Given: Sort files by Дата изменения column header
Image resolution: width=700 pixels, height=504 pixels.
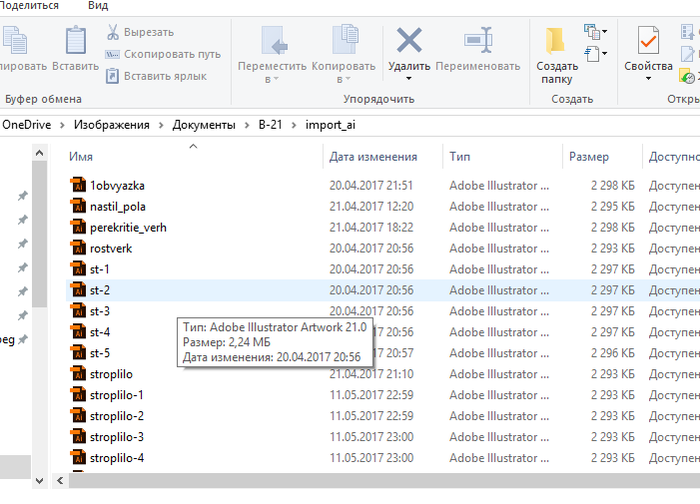Looking at the screenshot, I should [373, 157].
